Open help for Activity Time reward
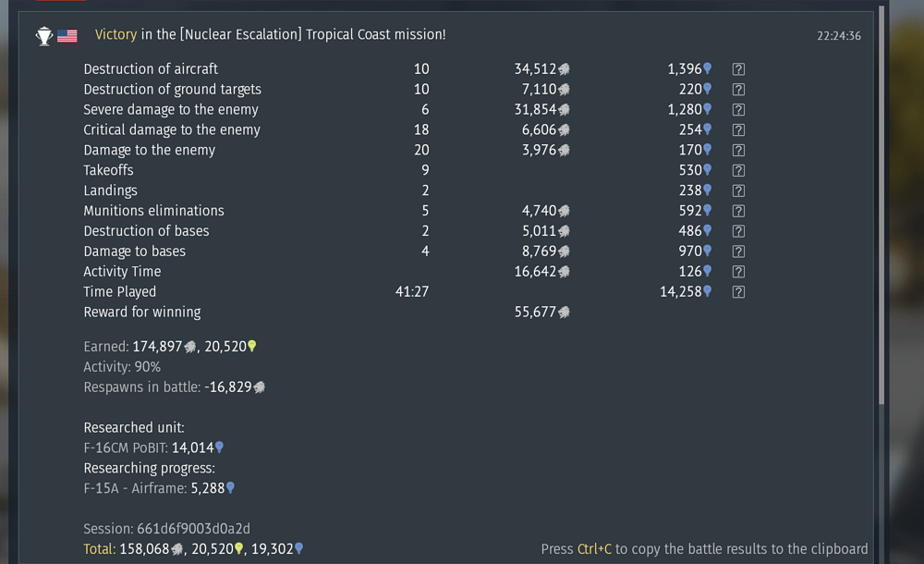The image size is (924, 564). tap(738, 272)
